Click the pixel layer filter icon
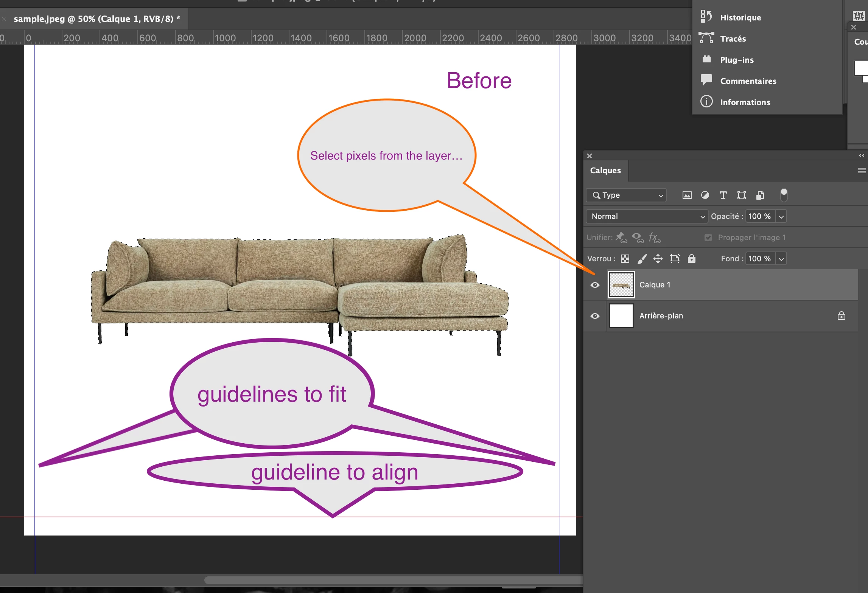This screenshot has height=593, width=868. pyautogui.click(x=687, y=195)
